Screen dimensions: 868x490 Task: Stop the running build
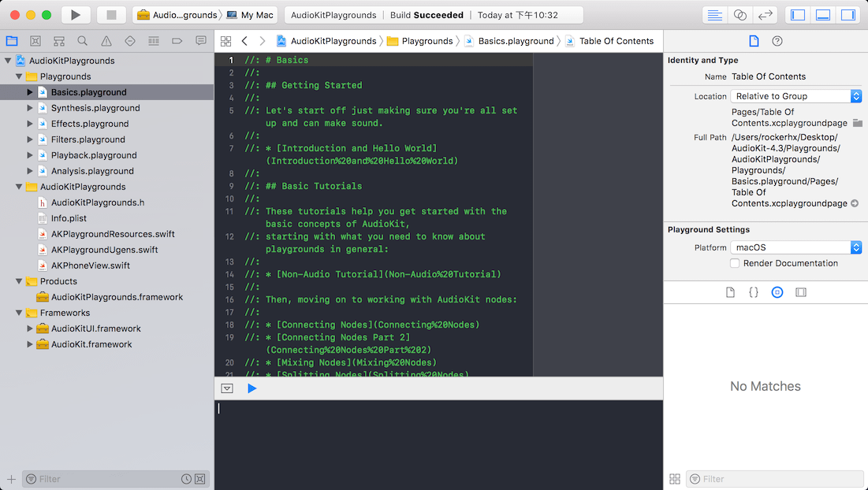[111, 15]
